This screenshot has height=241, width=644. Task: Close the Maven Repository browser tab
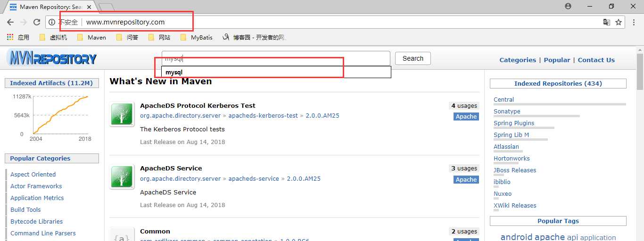tap(89, 7)
